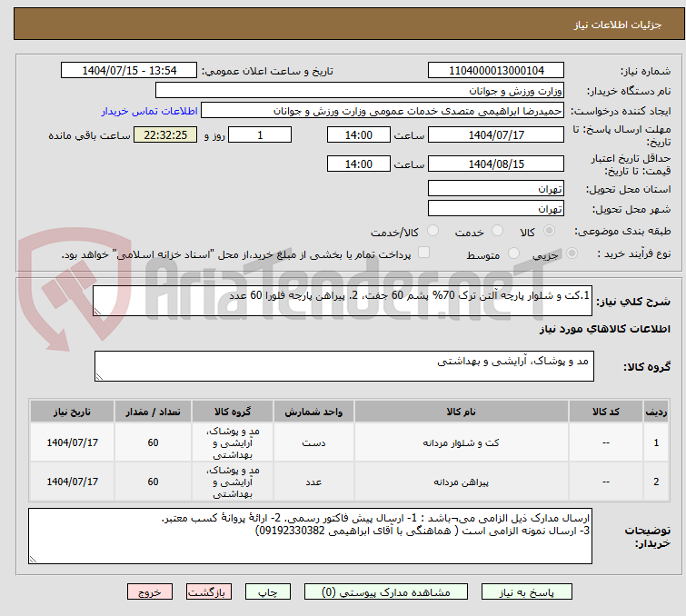Image resolution: width=686 pixels, height=616 pixels.
Task: Click resize handle of buyer notes box
Action: (33, 559)
